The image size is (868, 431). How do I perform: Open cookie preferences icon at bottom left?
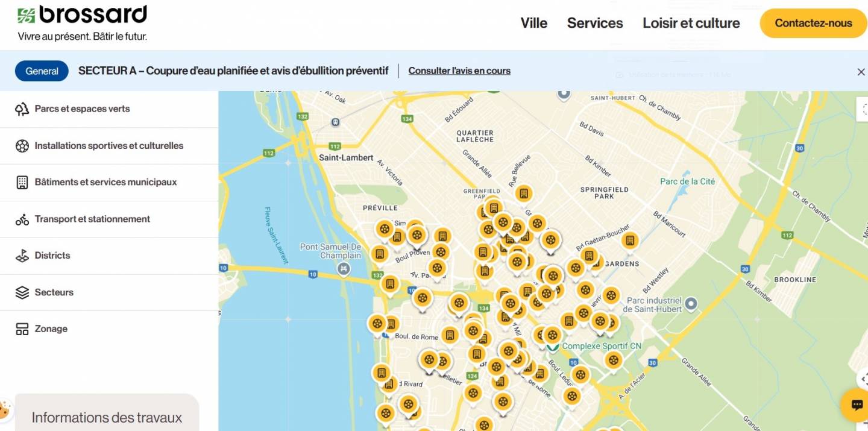5,410
